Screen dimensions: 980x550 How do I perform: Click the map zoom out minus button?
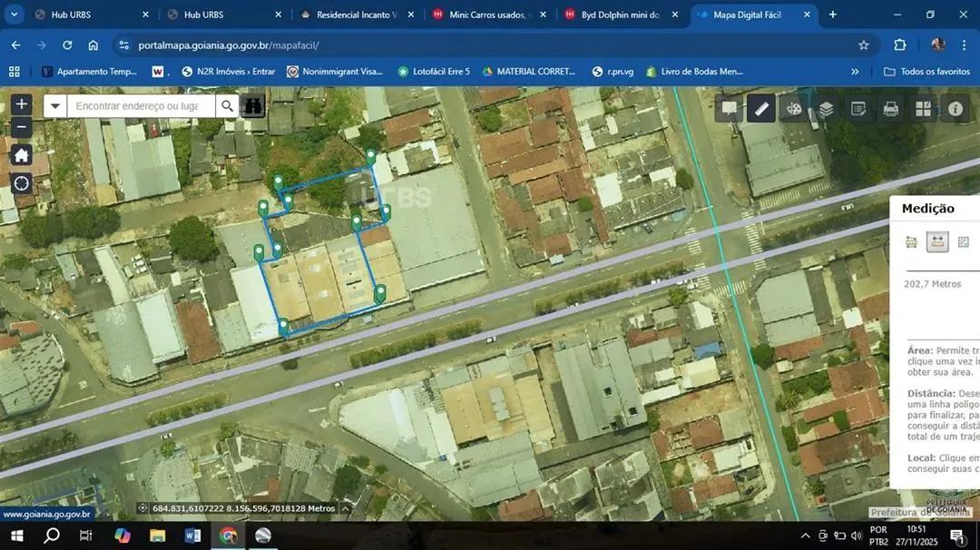(22, 127)
